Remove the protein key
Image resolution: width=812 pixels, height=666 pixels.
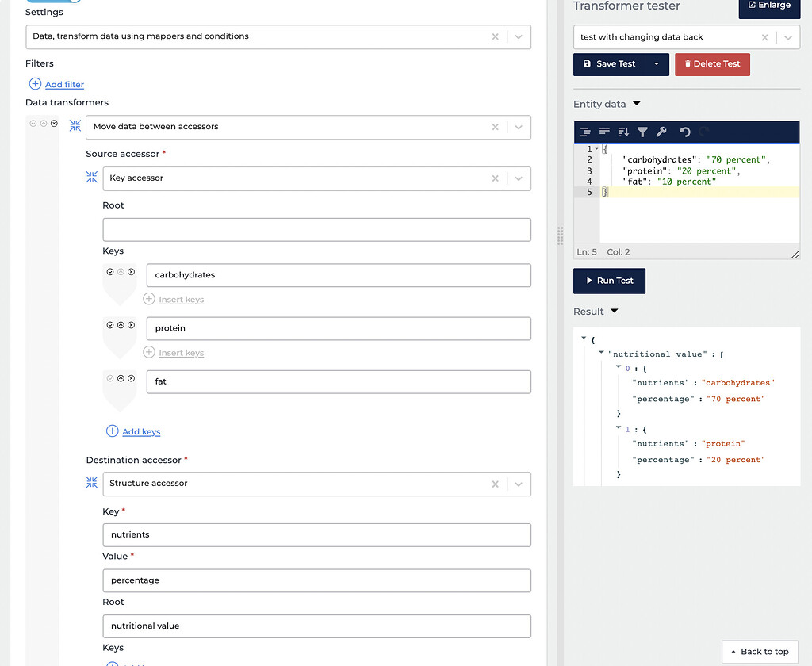pyautogui.click(x=132, y=325)
